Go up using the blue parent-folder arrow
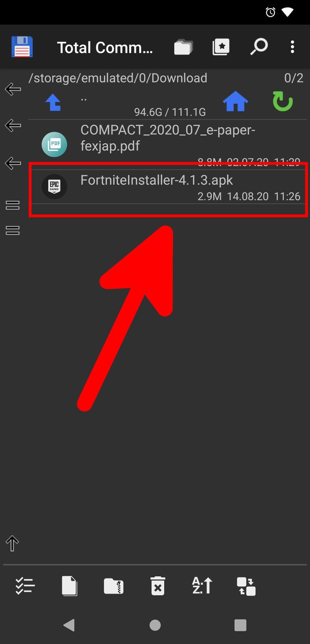This screenshot has height=644, width=310. pyautogui.click(x=53, y=102)
